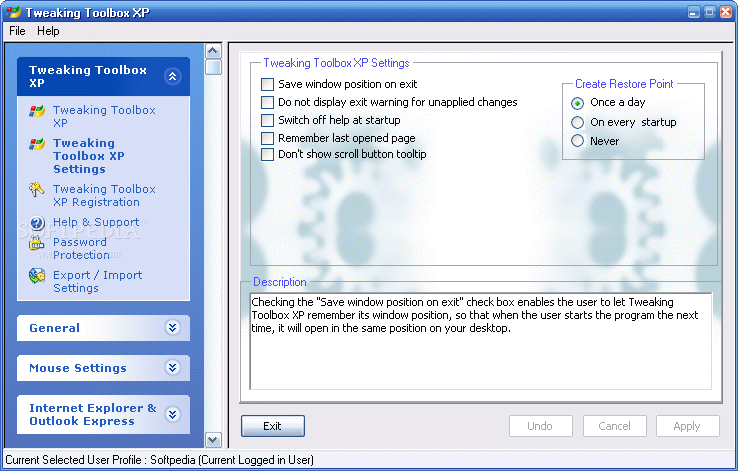Open Help & Support link

96,222
